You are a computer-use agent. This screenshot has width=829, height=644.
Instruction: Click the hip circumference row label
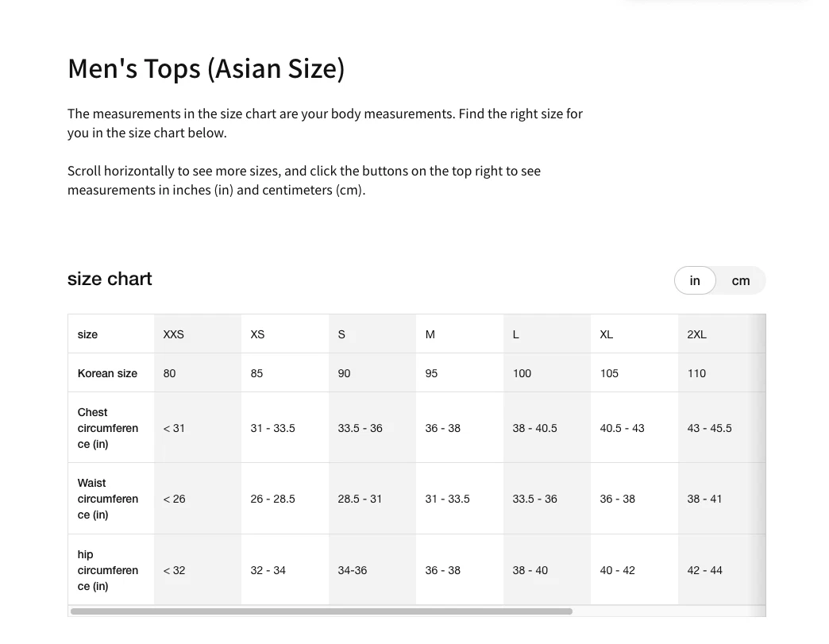point(107,570)
